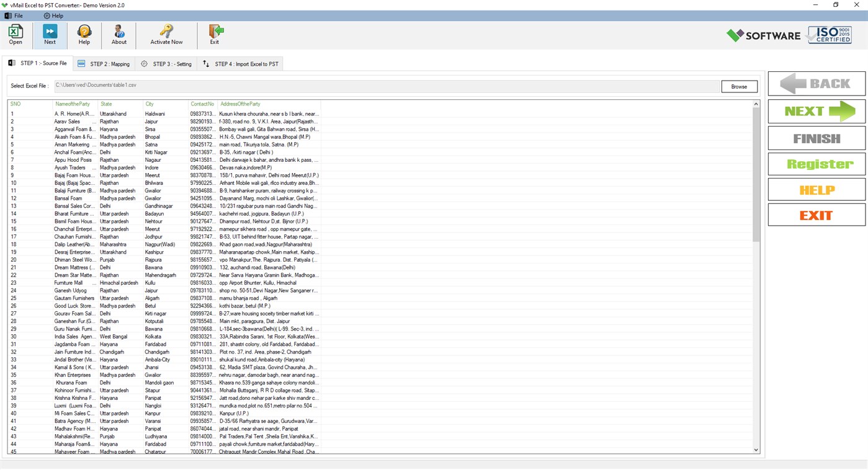Screen dimensions: 868x470
Task: Open the Help menu
Action: (53, 15)
